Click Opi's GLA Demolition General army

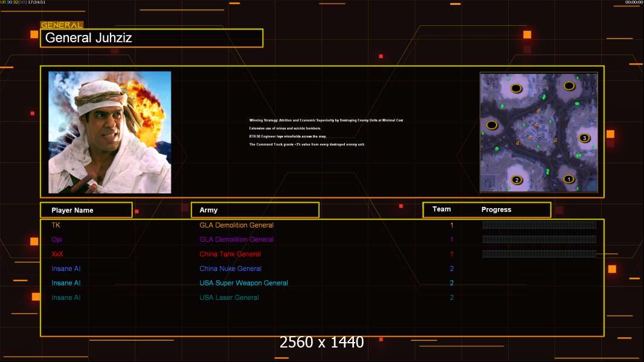coord(236,240)
